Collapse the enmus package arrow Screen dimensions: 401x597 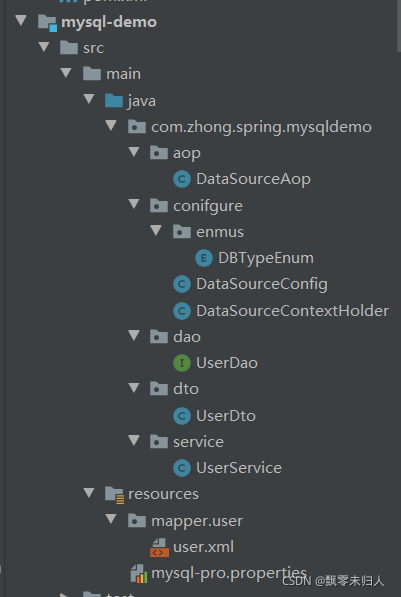(156, 230)
